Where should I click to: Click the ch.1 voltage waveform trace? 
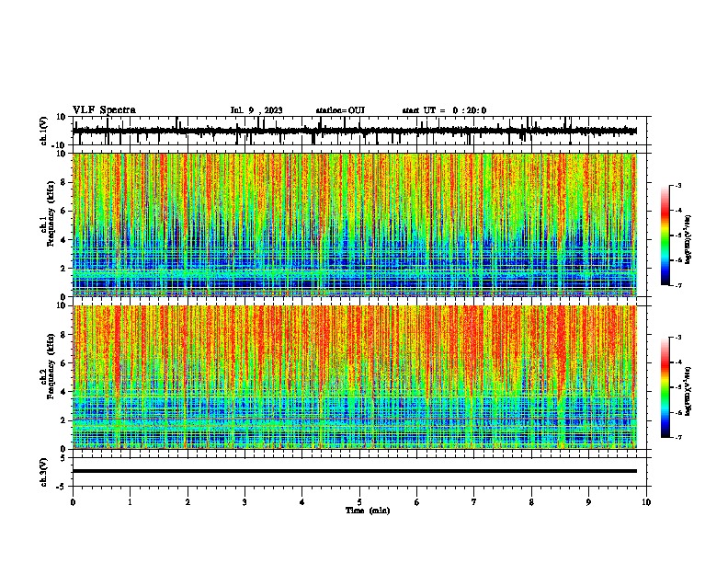click(355, 131)
